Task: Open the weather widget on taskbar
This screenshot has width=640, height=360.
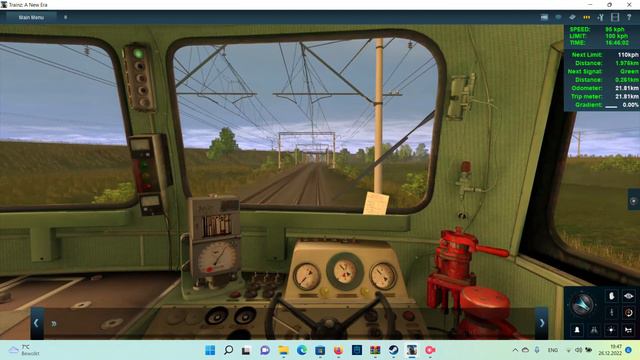Action: [x=24, y=350]
